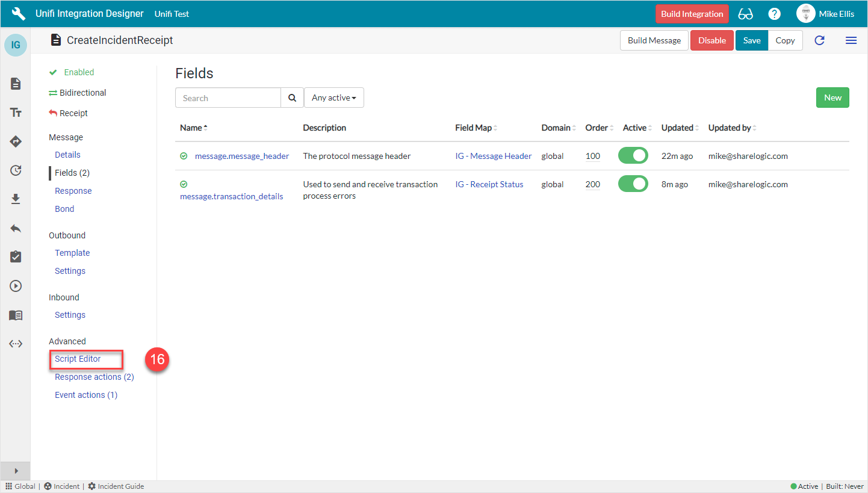
Task: Open the history clock icon in sidebar
Action: [15, 170]
